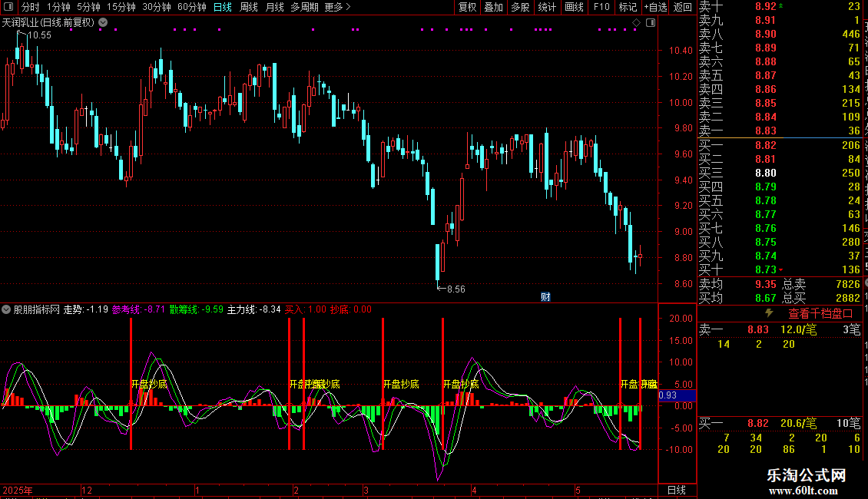Screen dimensions: 868x499
Task: Click the 叠加 overlay button
Action: click(x=493, y=7)
